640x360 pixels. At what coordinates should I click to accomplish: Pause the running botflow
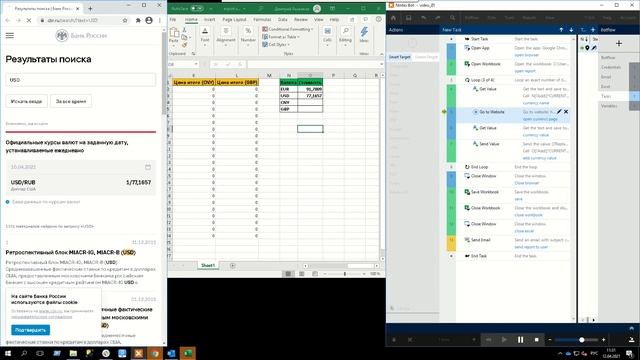[520, 340]
